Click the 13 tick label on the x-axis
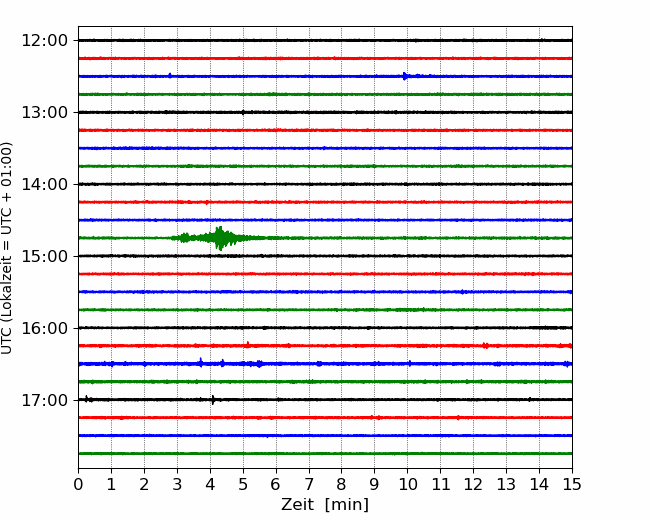The height and width of the screenshot is (520, 650). [x=506, y=485]
